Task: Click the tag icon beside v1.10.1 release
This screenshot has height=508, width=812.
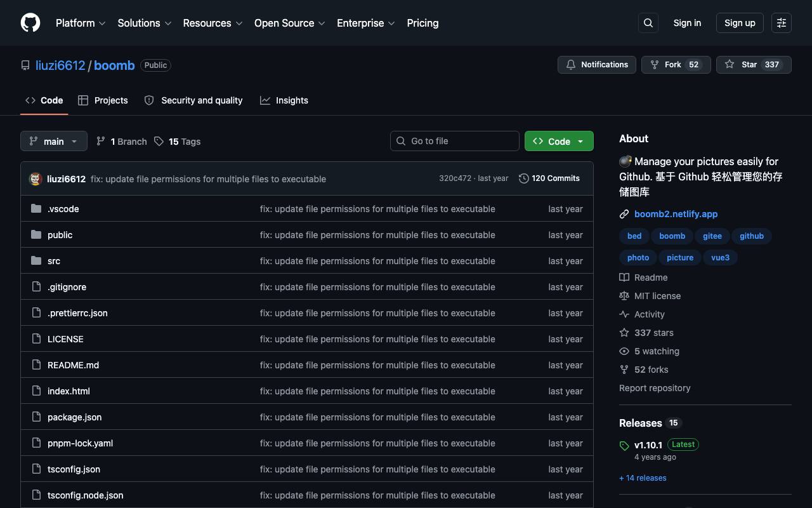Action: [624, 446]
